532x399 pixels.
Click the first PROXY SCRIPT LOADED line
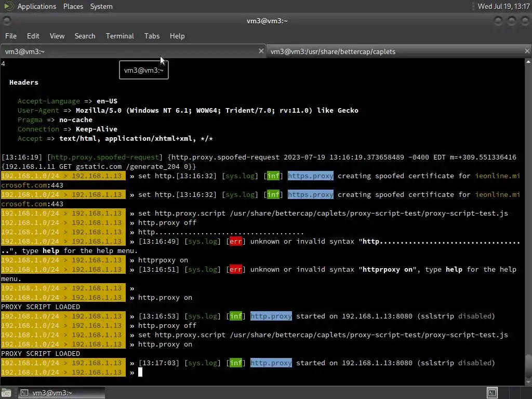point(41,307)
